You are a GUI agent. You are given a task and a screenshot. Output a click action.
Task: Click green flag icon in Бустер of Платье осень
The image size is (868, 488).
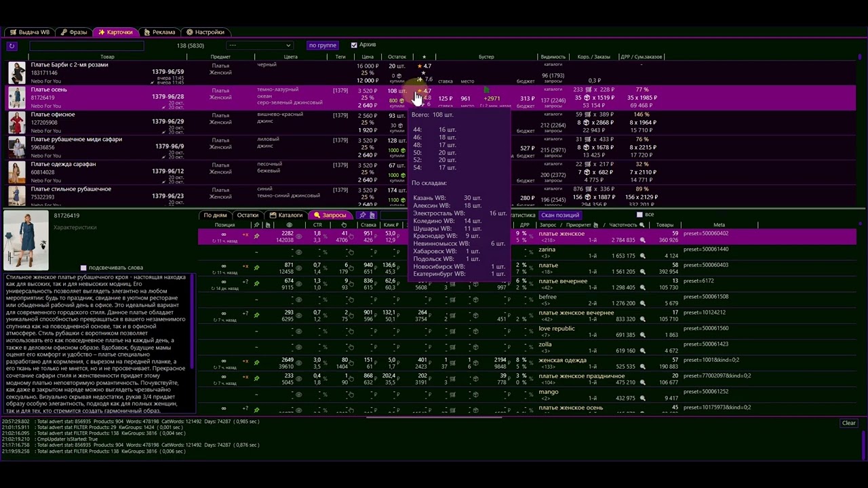click(x=486, y=89)
